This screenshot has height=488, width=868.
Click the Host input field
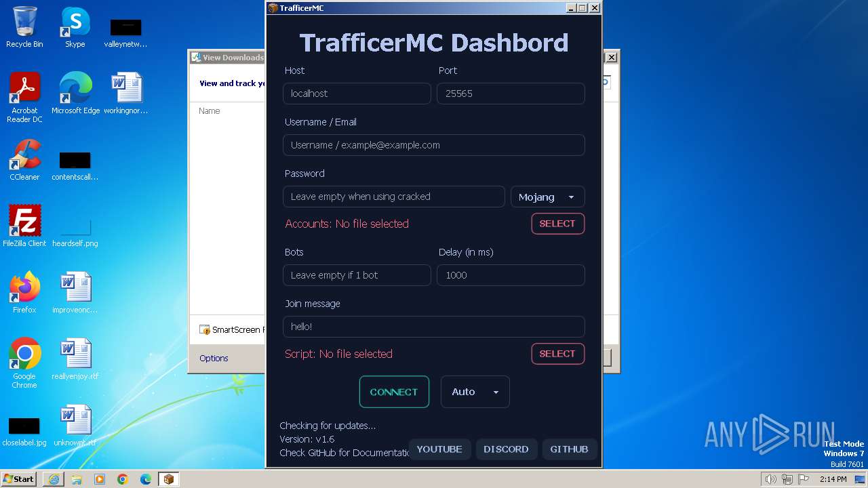click(357, 94)
